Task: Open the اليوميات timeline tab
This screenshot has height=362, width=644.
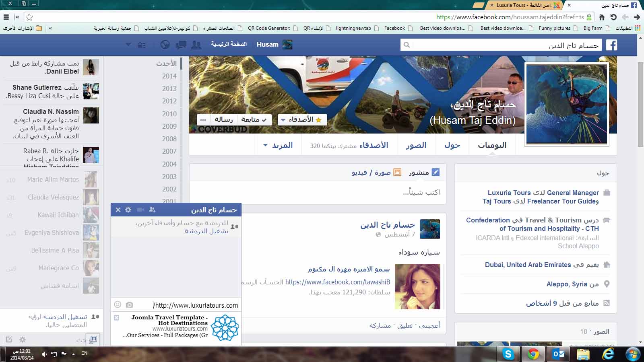Action: tap(492, 145)
